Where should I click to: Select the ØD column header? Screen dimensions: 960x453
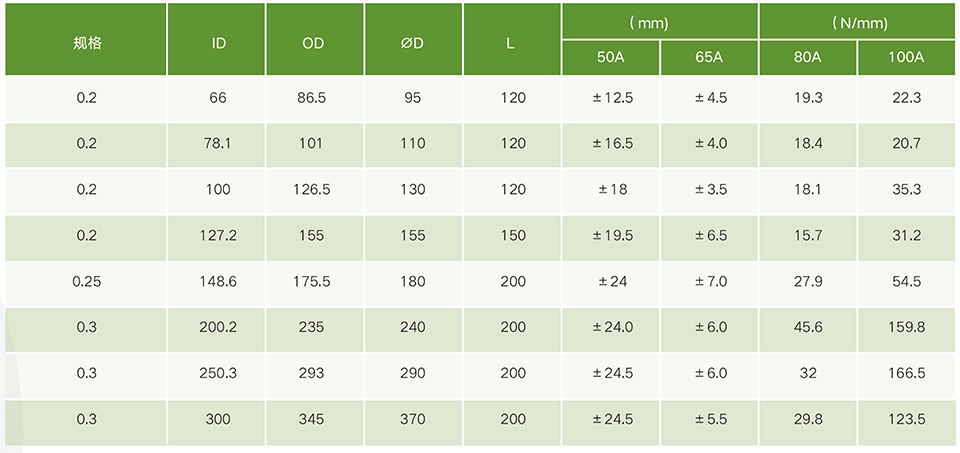[x=412, y=43]
